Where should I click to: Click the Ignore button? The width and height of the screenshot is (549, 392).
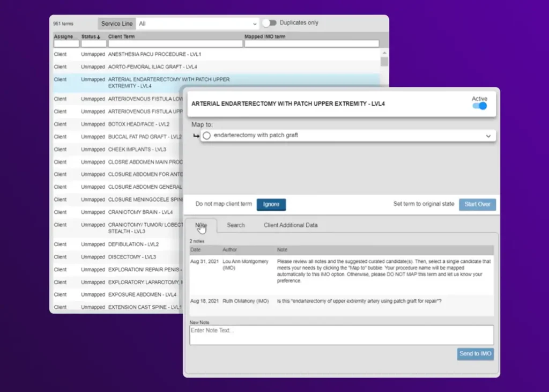pos(271,204)
